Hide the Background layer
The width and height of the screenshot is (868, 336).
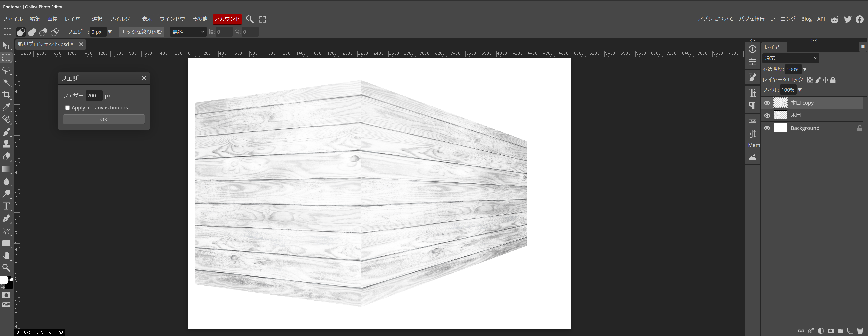tap(767, 128)
